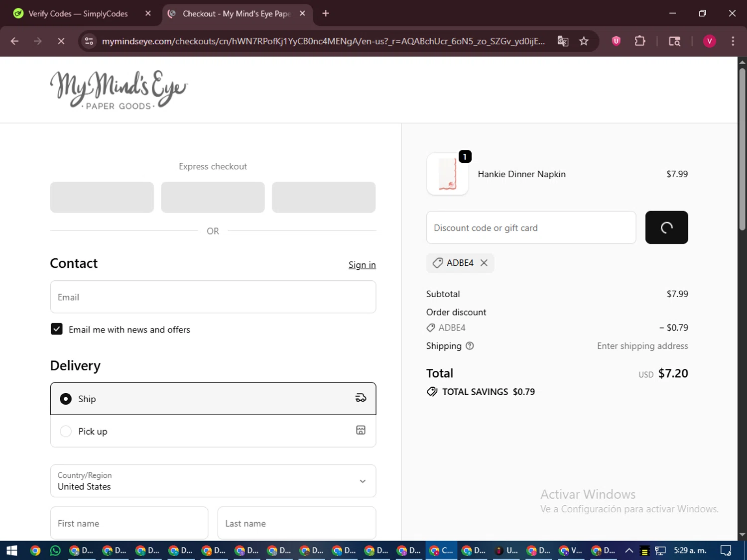This screenshot has height=560, width=747.
Task: Open a new browser tab
Action: pyautogui.click(x=326, y=13)
